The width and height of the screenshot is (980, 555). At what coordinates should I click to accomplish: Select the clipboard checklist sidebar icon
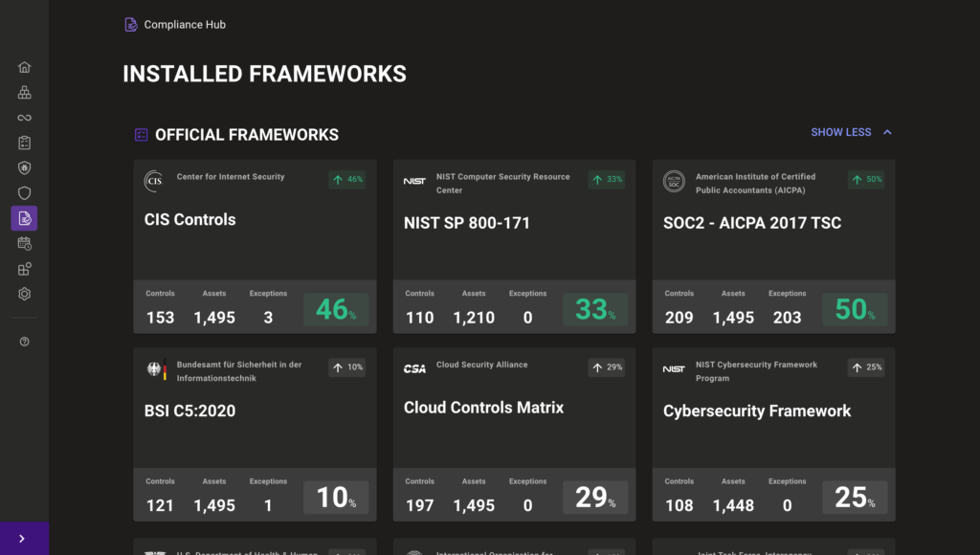tap(24, 143)
